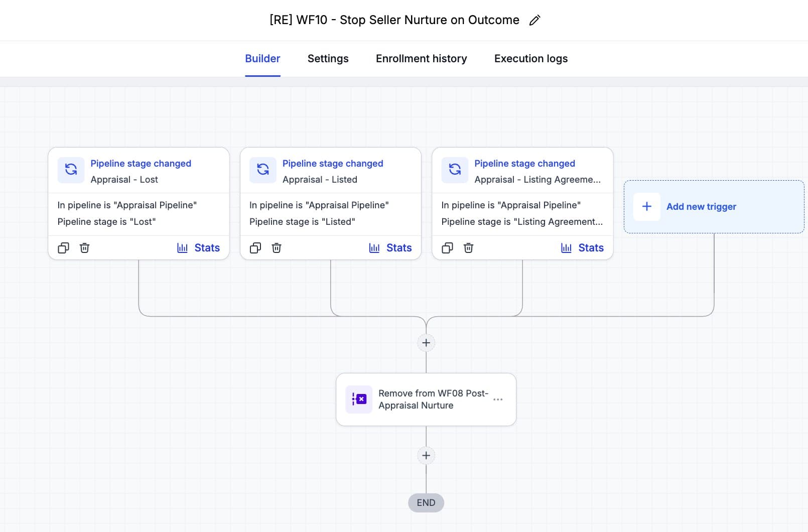Open Stats for Listing Agreement trigger
Viewport: 808px width, 532px height.
pyautogui.click(x=582, y=248)
